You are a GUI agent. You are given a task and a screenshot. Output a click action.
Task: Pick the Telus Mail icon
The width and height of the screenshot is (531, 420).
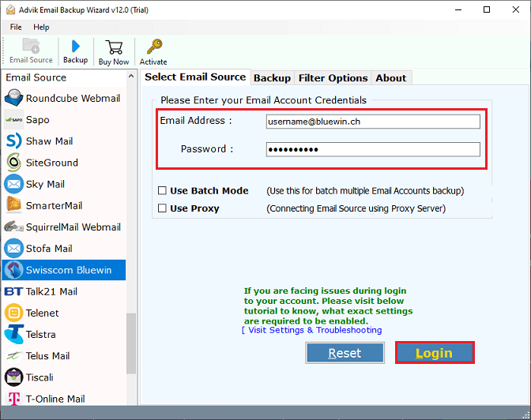[x=14, y=356]
